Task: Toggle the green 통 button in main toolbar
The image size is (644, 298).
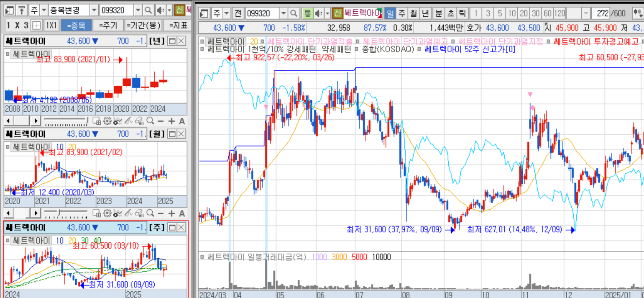Action: [307, 13]
